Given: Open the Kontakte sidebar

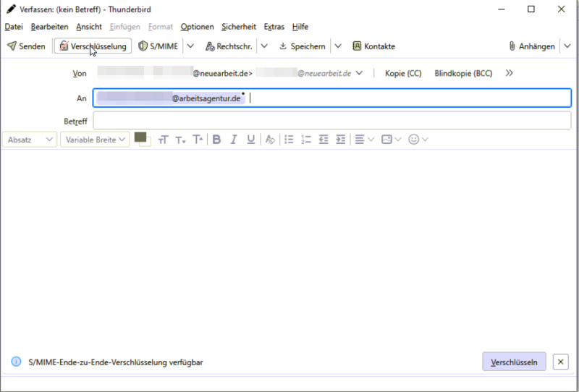Looking at the screenshot, I should [373, 46].
